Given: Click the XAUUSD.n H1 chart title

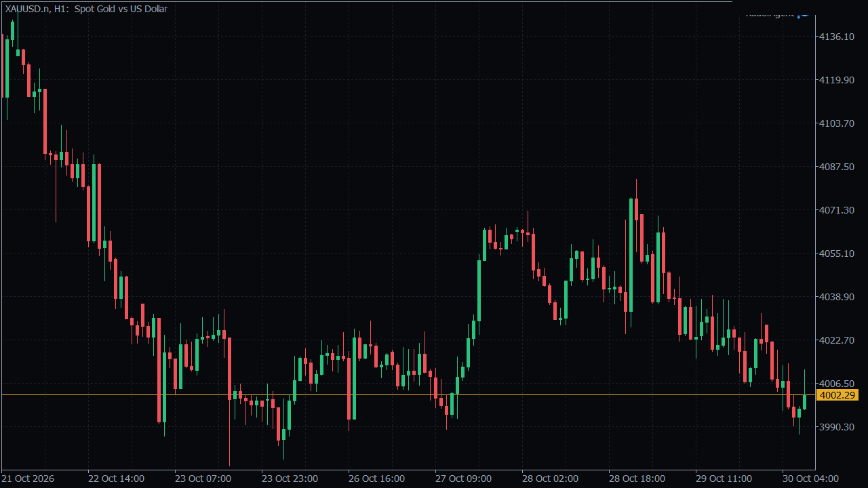Looking at the screenshot, I should [x=86, y=9].
